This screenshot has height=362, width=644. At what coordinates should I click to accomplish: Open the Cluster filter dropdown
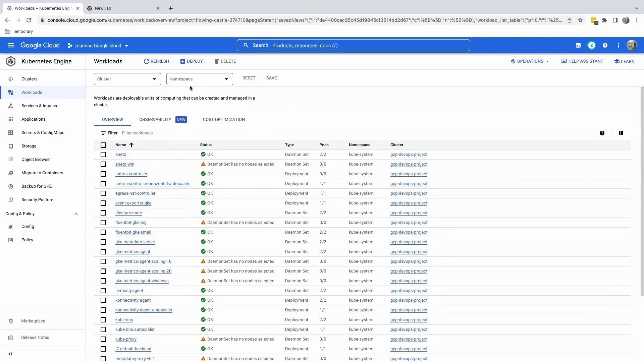click(x=127, y=79)
